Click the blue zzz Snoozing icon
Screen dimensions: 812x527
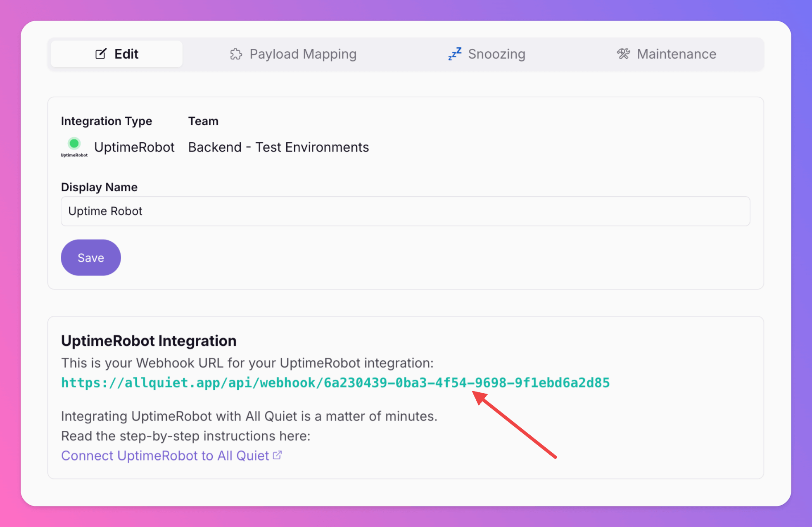[x=454, y=54]
